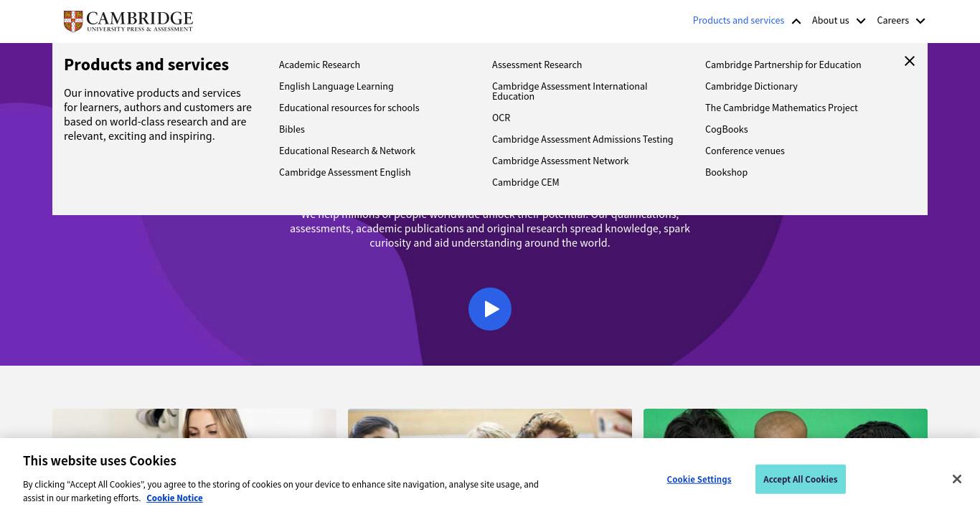Viewport: 980px width, 522px height.
Task: Open Assessment Research link
Action: (537, 65)
